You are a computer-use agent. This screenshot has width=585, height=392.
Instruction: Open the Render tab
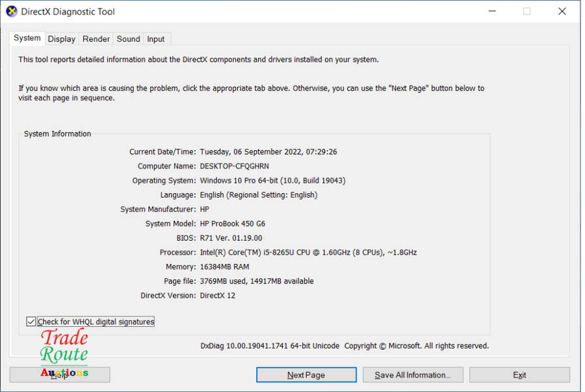click(96, 39)
